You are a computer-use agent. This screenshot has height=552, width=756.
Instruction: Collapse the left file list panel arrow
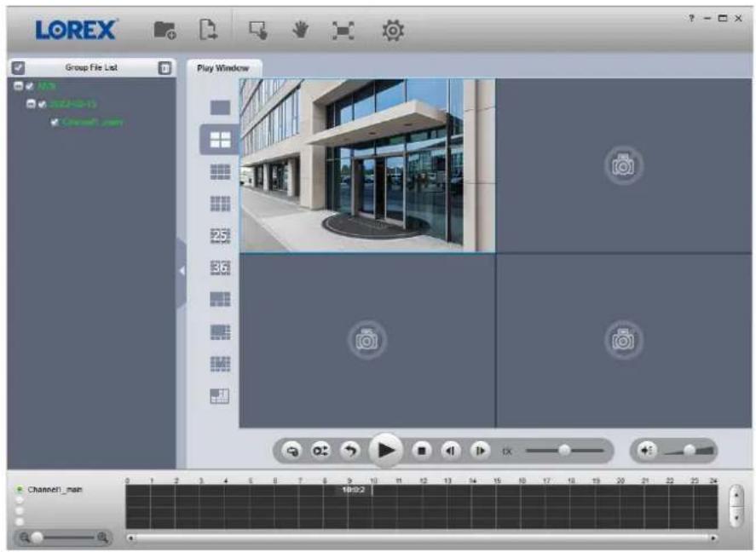point(182,271)
